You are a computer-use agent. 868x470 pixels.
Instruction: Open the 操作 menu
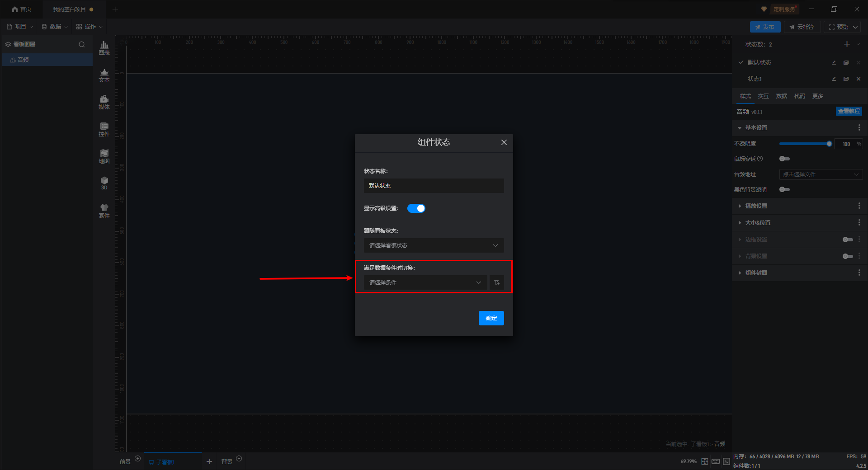pos(90,27)
